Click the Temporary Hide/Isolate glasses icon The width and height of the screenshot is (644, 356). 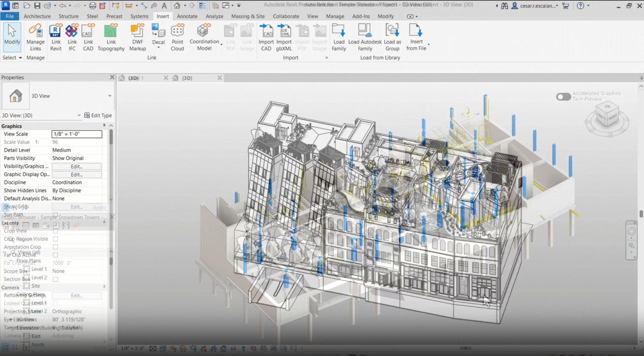(x=233, y=348)
